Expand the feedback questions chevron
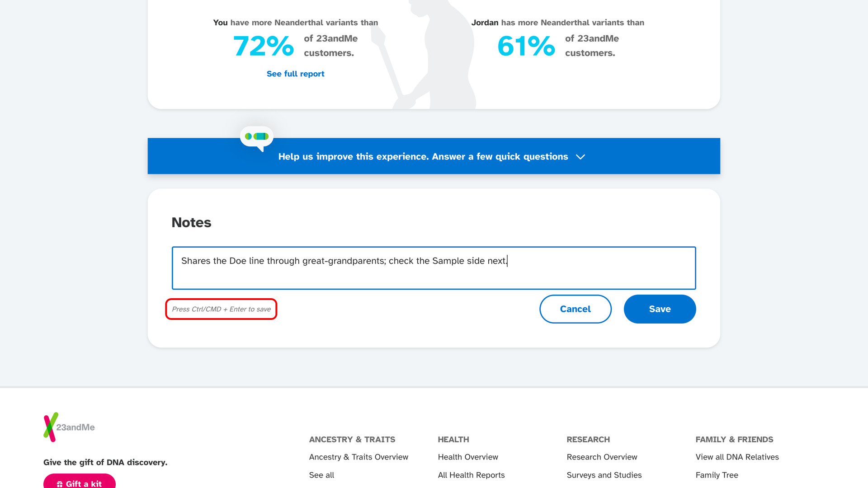The width and height of the screenshot is (868, 488). tap(580, 157)
